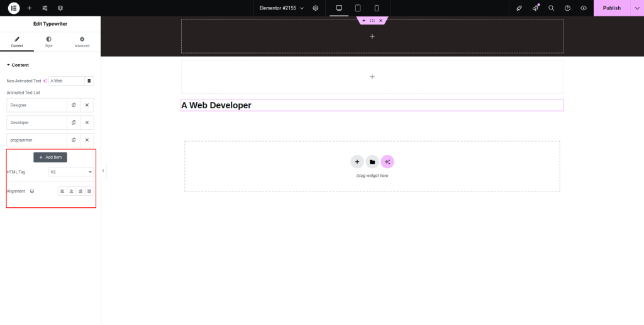The image size is (644, 325).
Task: Switch to tablet preview mode
Action: 358,8
